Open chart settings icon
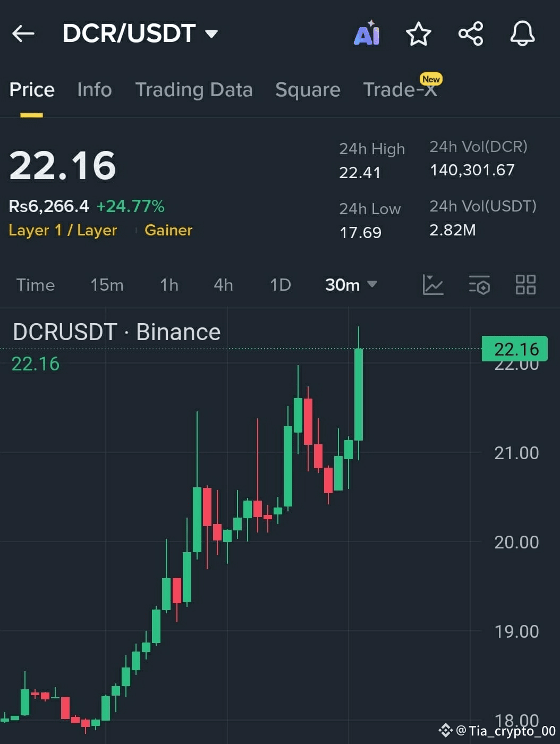This screenshot has height=744, width=560. pos(479,285)
